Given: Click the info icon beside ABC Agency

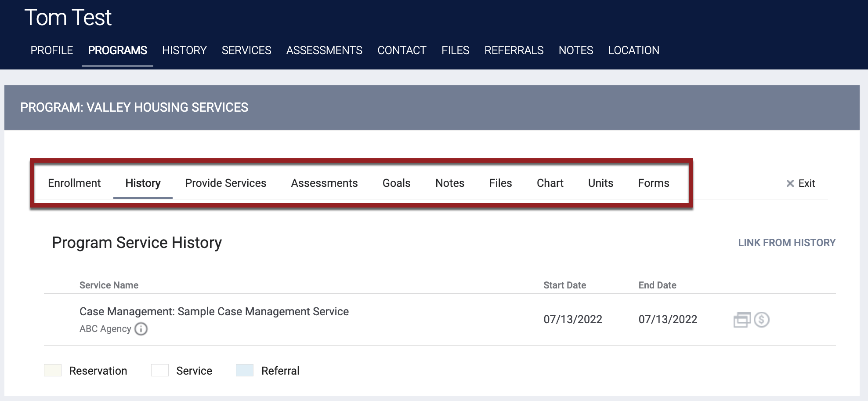Looking at the screenshot, I should tap(141, 329).
